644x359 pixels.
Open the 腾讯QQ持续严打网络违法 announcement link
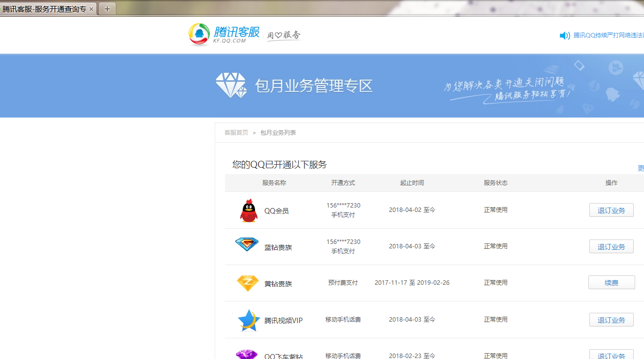609,35
